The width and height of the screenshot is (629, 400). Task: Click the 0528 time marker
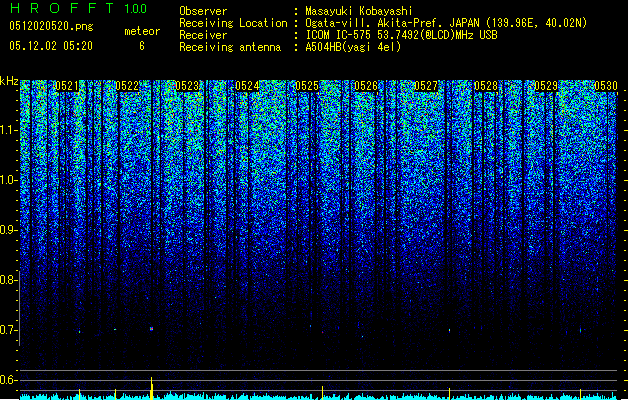pos(486,86)
